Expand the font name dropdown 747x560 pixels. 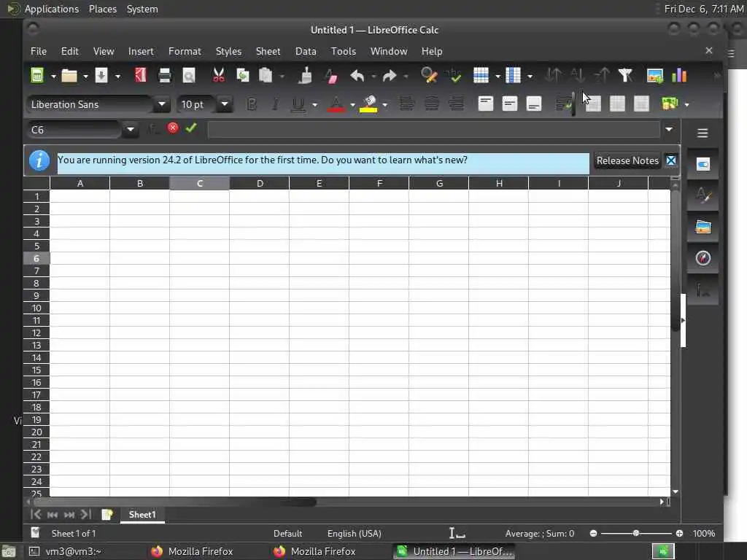click(x=161, y=104)
